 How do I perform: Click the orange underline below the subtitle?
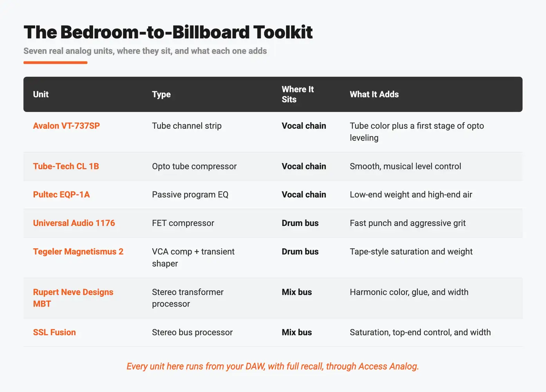(x=55, y=62)
